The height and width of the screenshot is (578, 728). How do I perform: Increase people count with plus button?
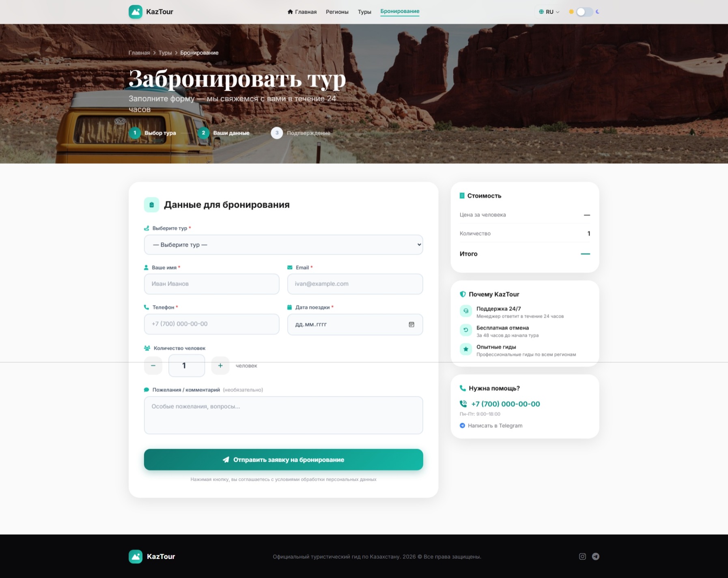point(220,365)
